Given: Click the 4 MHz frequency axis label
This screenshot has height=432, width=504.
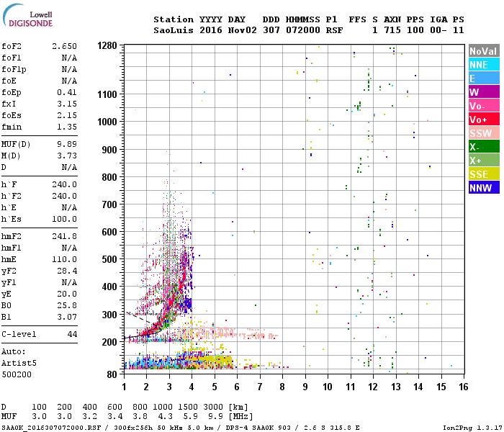Looking at the screenshot, I should [192, 387].
